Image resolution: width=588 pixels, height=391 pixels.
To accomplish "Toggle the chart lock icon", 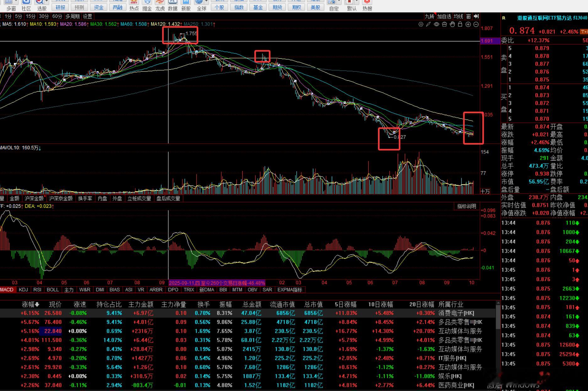I will [x=460, y=24].
